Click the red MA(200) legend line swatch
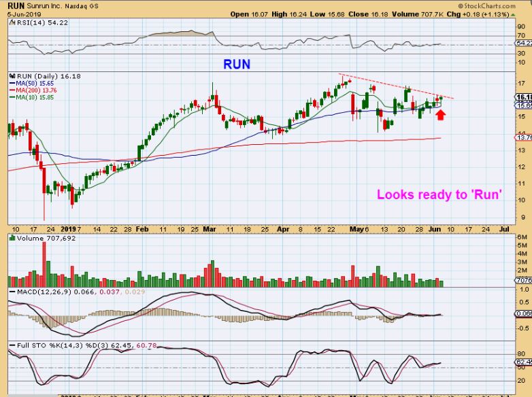Viewport: 532px width, 397px height. [x=12, y=90]
